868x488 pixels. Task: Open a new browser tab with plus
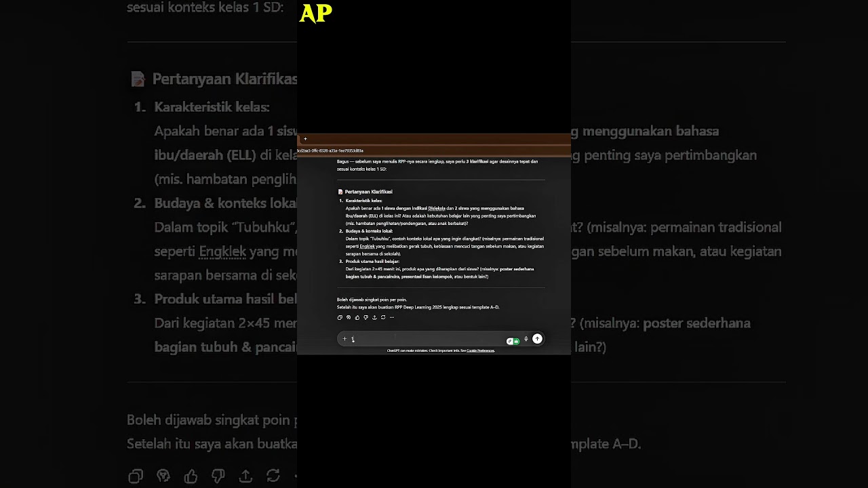305,139
